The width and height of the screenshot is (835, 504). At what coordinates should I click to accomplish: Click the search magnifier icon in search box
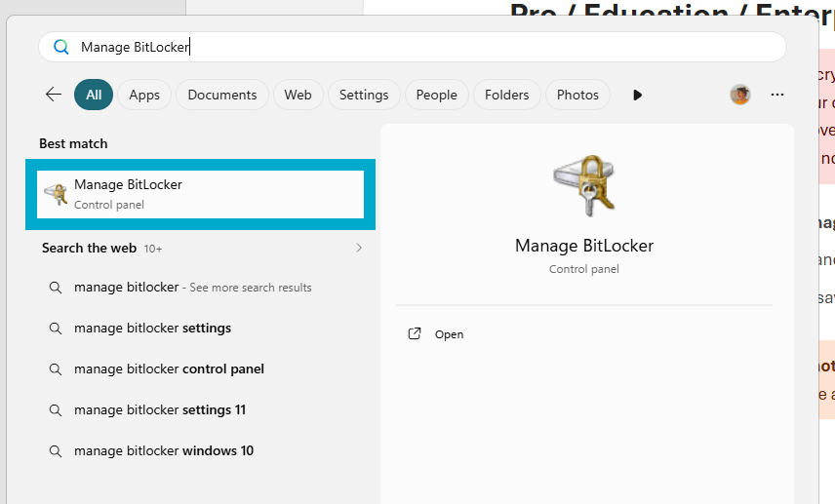[x=61, y=47]
